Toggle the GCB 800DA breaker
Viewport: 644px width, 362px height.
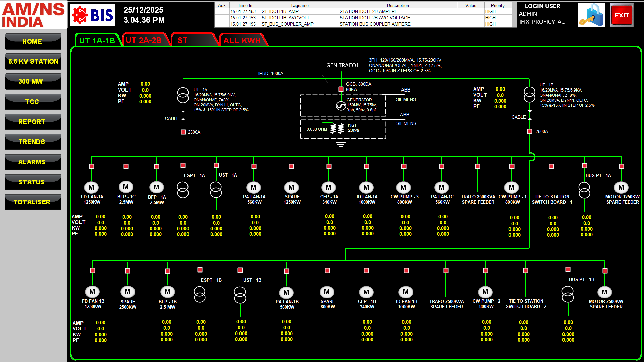pos(341,89)
